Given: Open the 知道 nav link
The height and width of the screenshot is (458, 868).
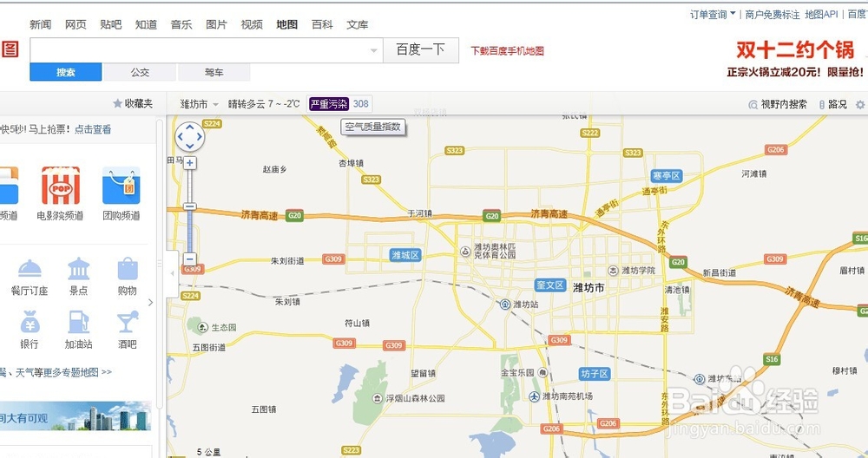Looking at the screenshot, I should coord(146,24).
